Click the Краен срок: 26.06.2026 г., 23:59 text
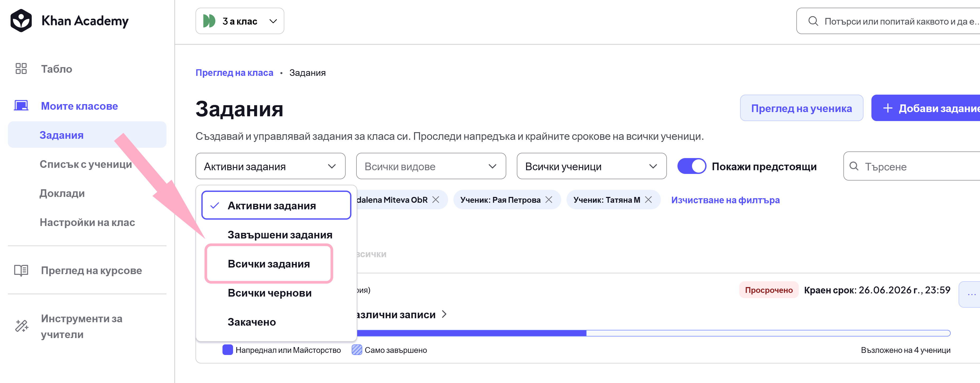 [877, 290]
